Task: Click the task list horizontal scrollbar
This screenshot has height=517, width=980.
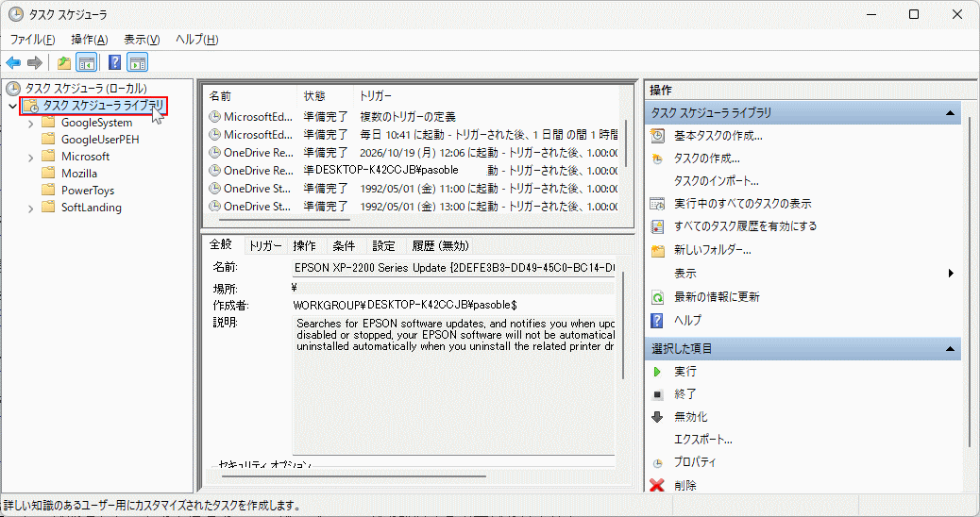Action: pos(284,219)
